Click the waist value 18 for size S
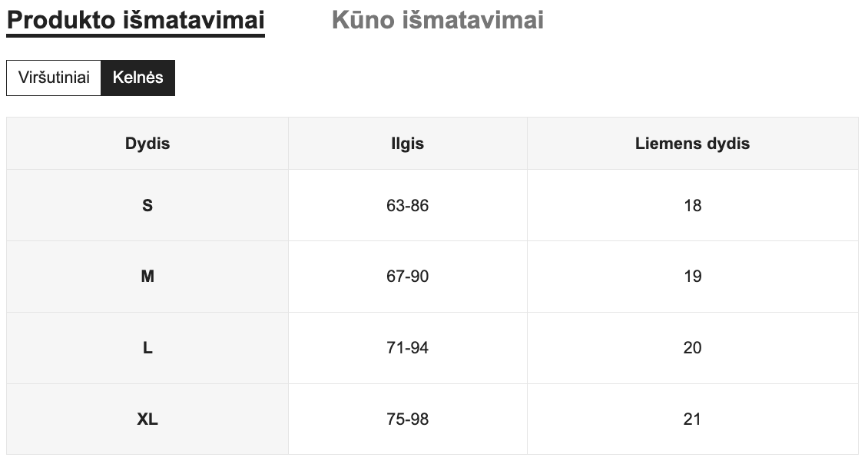 tap(693, 205)
